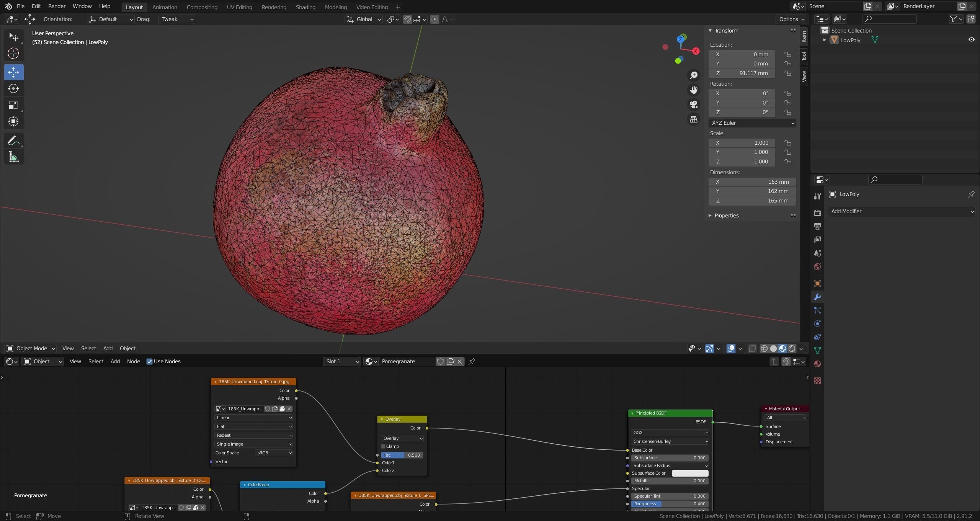This screenshot has width=980, height=521.
Task: Click the outliner search field
Action: click(x=889, y=19)
